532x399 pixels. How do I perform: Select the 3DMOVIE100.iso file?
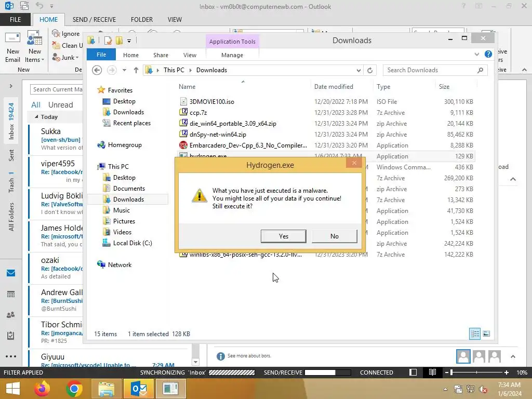pos(212,102)
